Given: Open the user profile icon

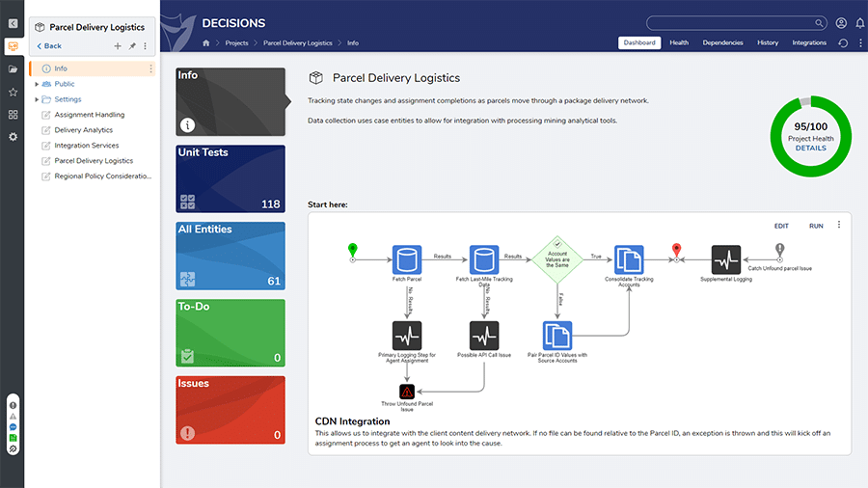Looking at the screenshot, I should tap(841, 23).
